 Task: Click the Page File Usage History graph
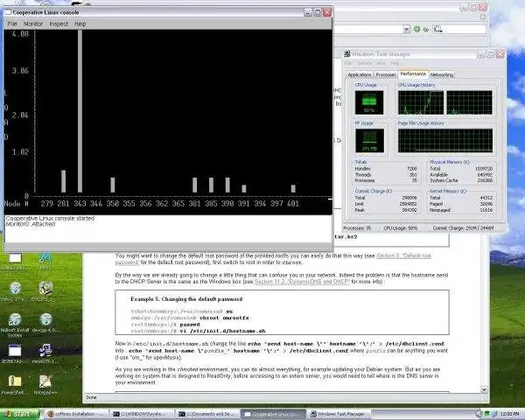pos(445,141)
